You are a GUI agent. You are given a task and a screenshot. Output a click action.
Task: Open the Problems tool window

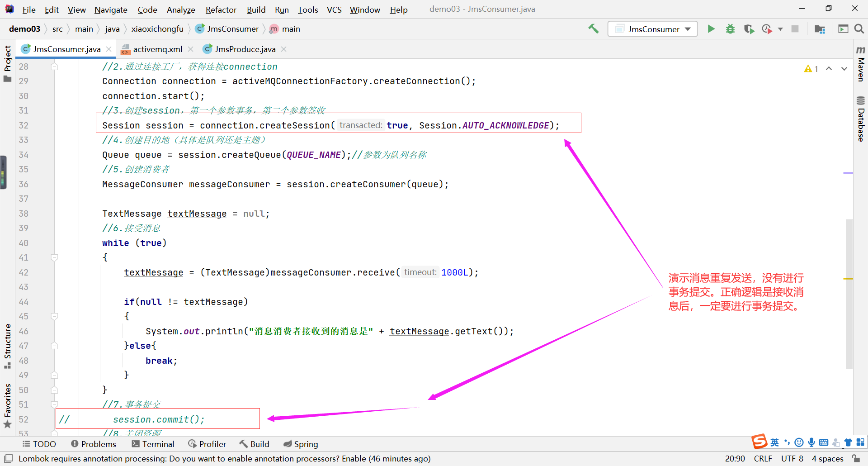tap(94, 444)
